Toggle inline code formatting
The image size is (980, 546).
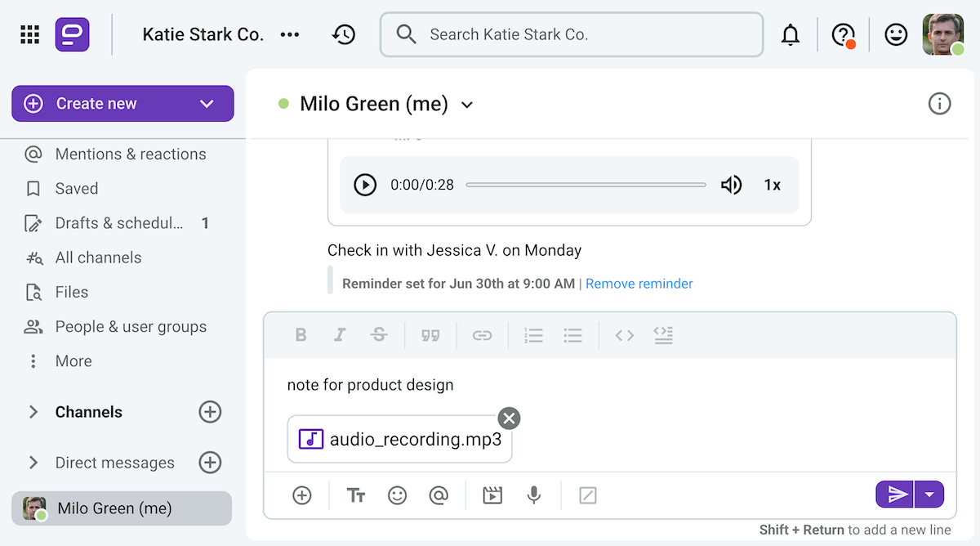625,335
